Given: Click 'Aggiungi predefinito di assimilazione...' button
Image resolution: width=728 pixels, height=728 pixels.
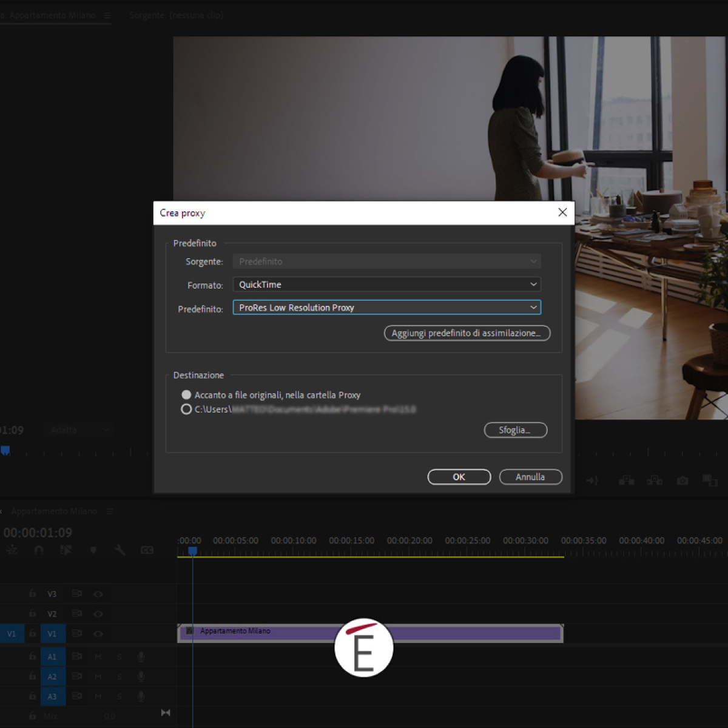Looking at the screenshot, I should coord(467,333).
